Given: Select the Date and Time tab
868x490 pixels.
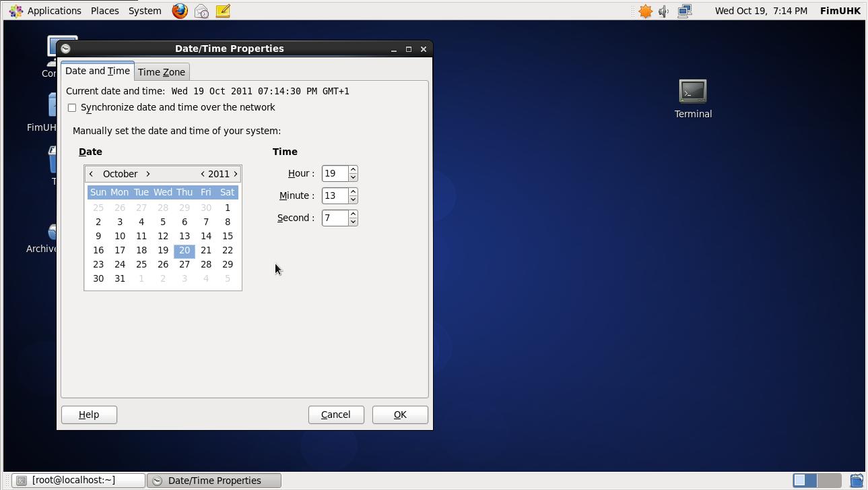Looking at the screenshot, I should pos(98,71).
